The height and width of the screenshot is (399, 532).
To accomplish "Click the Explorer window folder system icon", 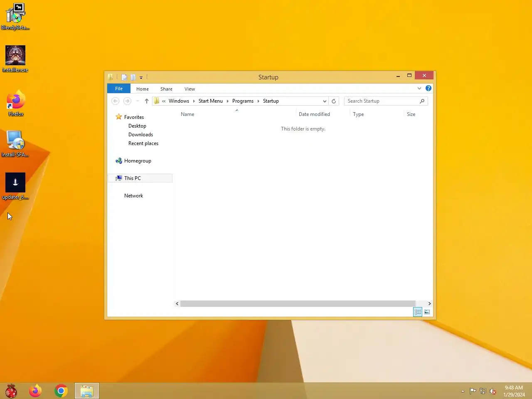I will (x=110, y=77).
